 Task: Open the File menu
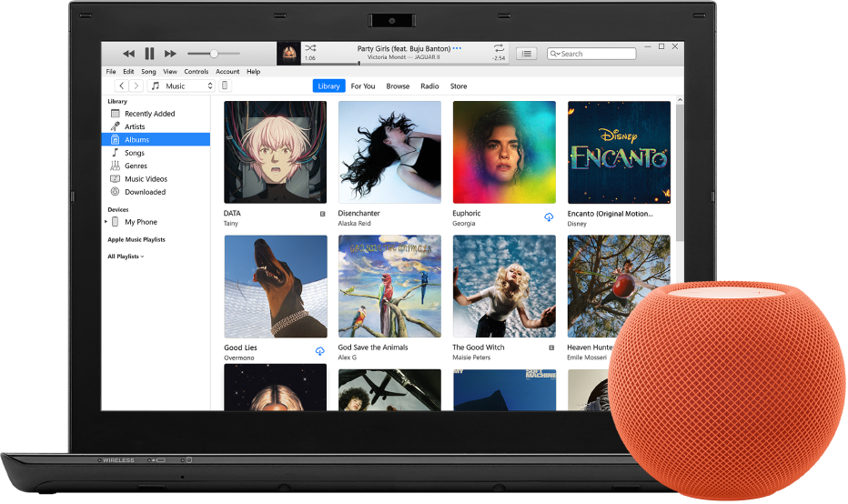(111, 71)
